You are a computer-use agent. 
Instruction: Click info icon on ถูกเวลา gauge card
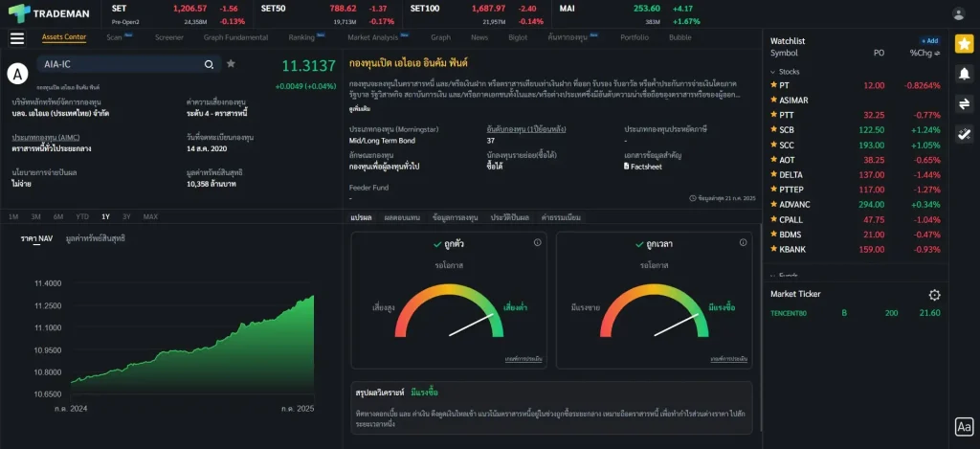[x=743, y=242]
